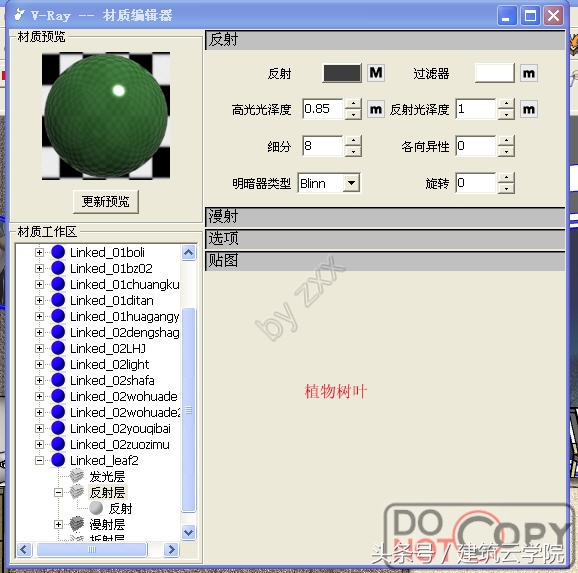578x573 pixels.
Task: Select the Linked_02zuozimu material label
Action: click(x=120, y=444)
